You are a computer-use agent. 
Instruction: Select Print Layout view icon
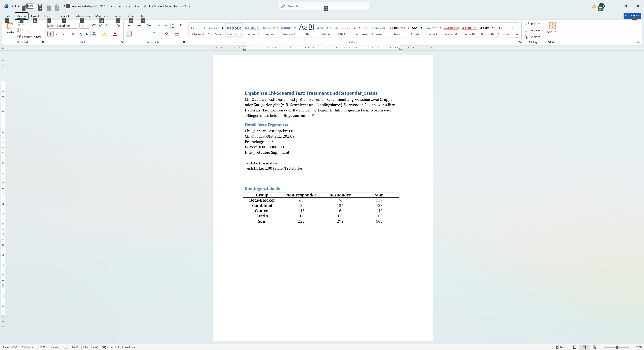[584, 347]
